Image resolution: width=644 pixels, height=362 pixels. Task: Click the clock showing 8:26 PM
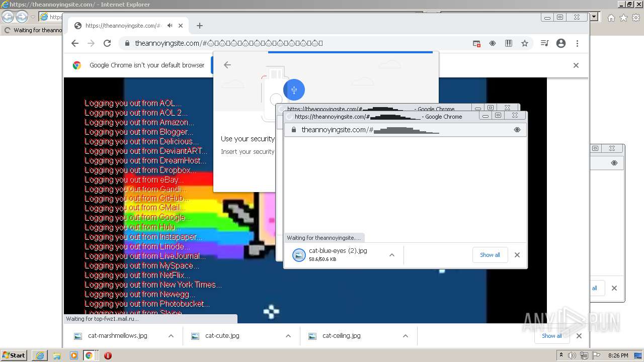click(x=618, y=355)
